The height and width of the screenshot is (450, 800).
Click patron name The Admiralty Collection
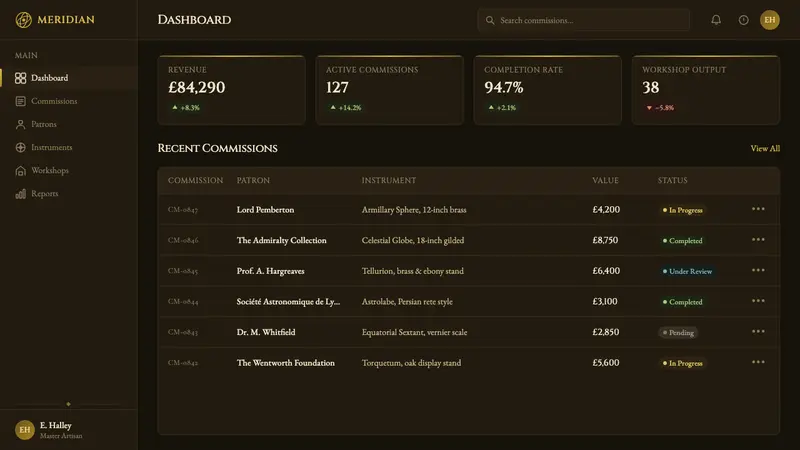(282, 240)
